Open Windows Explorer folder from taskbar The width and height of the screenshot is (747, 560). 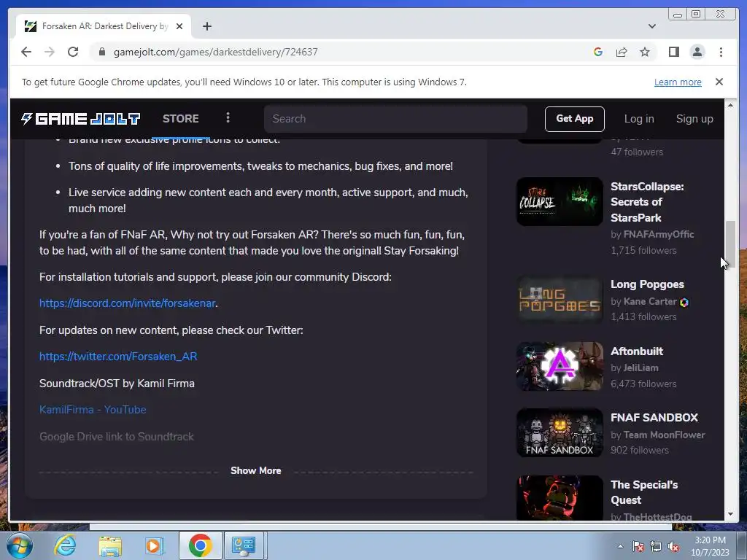pyautogui.click(x=110, y=545)
